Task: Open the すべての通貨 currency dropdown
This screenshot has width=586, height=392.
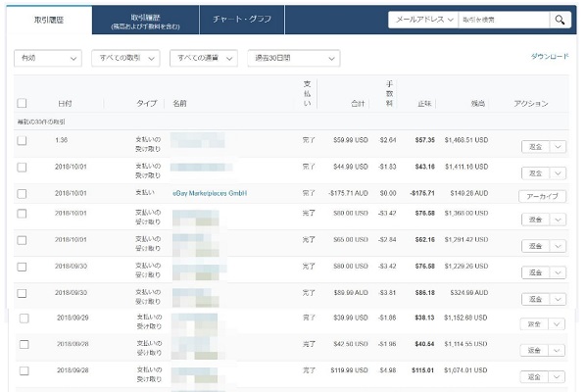Action: tap(204, 58)
